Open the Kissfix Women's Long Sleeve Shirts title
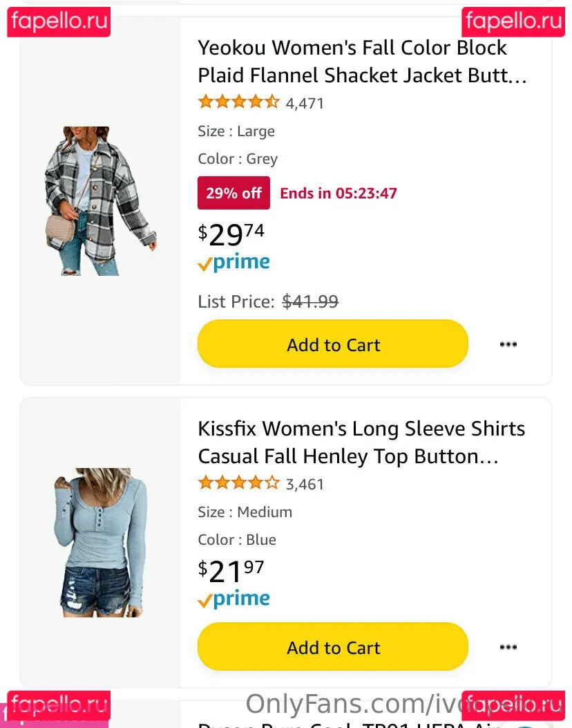 click(361, 442)
